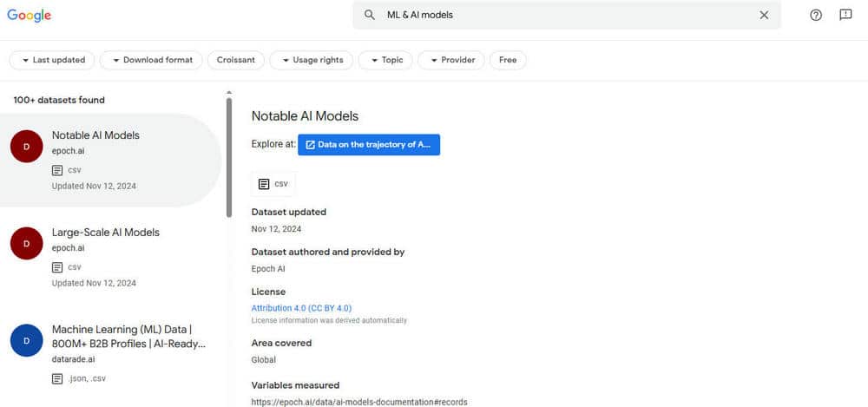Select the Notable AI Models result

pos(111,160)
